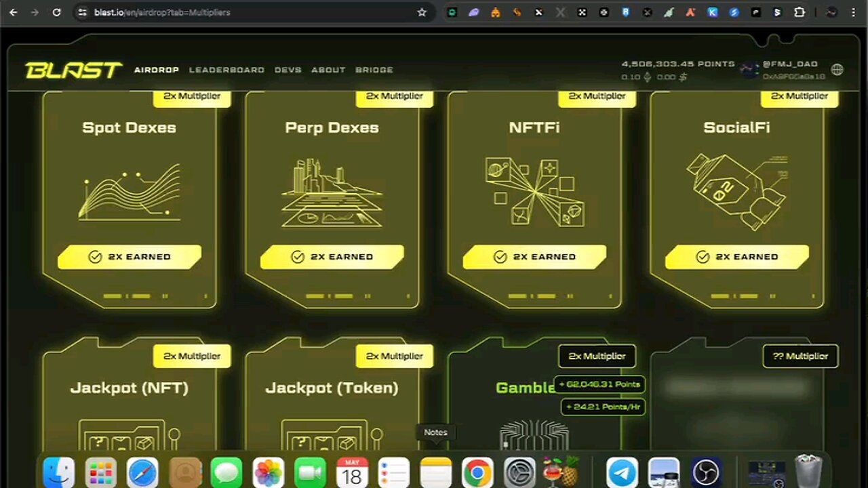Click 2X EARNED on Spot Dexes card

coord(130,257)
